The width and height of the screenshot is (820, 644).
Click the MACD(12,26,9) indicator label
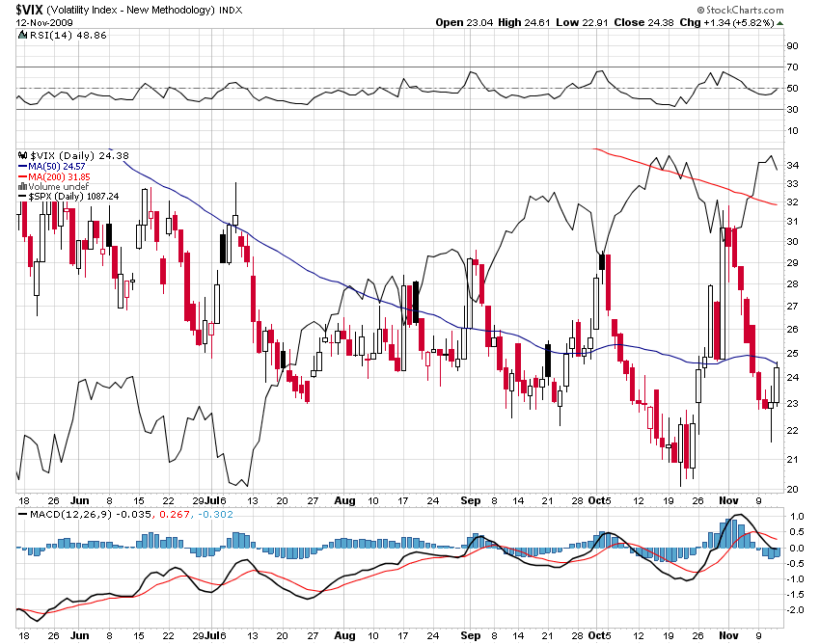[x=71, y=515]
